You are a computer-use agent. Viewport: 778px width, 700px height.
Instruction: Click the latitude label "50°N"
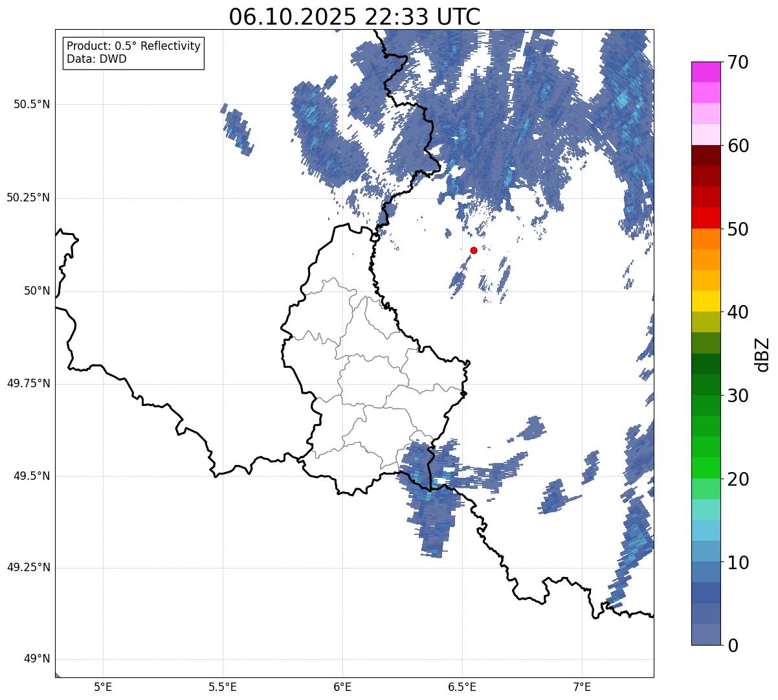coord(37,291)
